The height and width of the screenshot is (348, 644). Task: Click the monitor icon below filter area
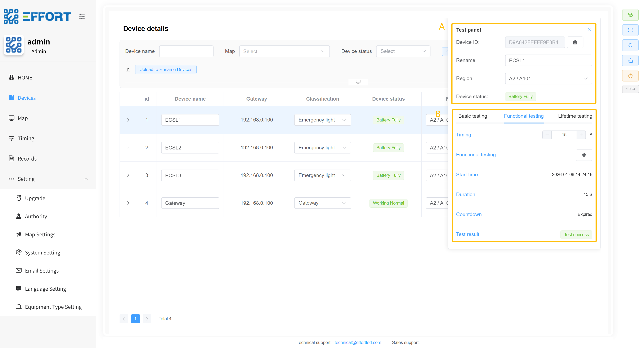[x=358, y=82]
